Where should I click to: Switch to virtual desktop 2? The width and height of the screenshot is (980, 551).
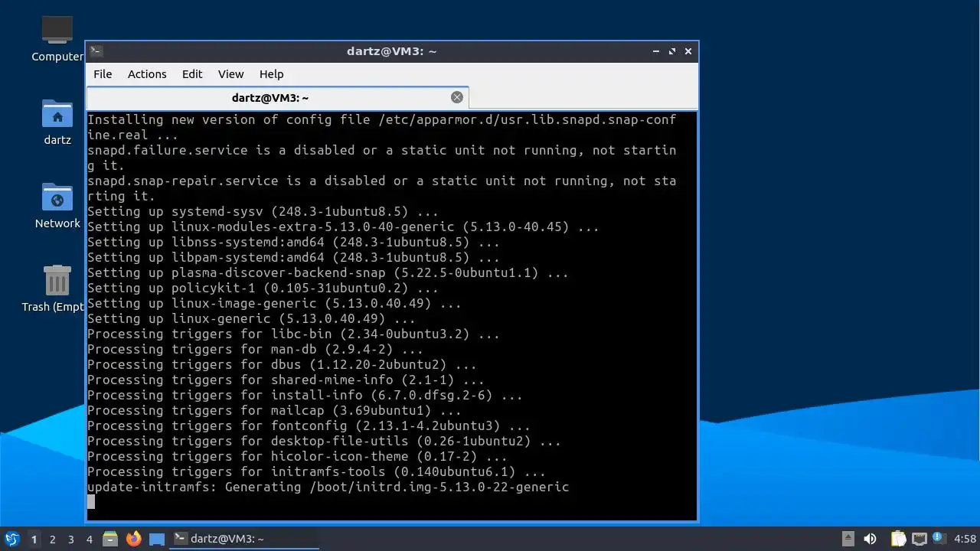click(52, 539)
